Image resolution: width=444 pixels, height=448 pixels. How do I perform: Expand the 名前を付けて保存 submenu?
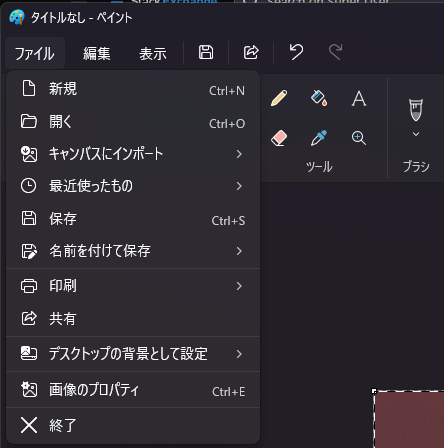133,251
